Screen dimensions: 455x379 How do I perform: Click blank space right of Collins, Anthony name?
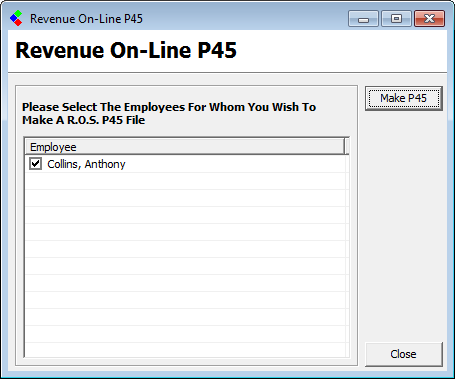tap(235, 164)
